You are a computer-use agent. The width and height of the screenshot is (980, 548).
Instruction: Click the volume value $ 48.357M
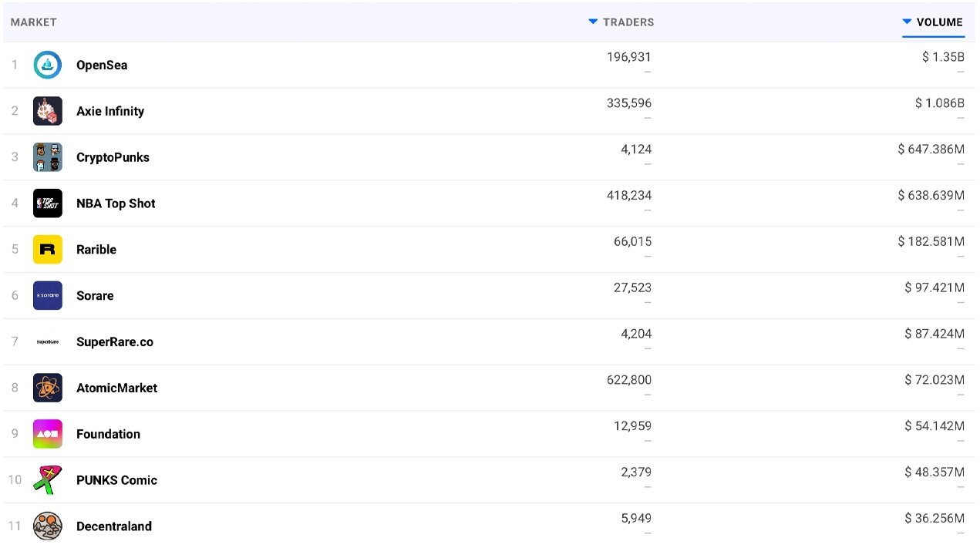click(935, 472)
